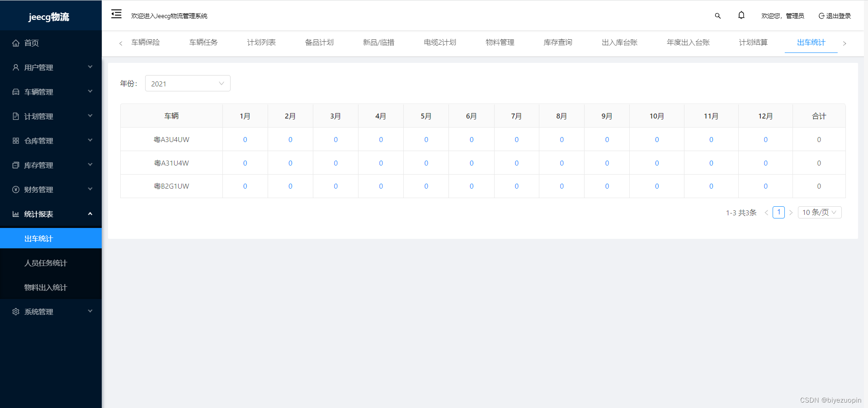The height and width of the screenshot is (408, 868).
Task: Open the 10 条/页 page size dropdown
Action: pos(820,213)
